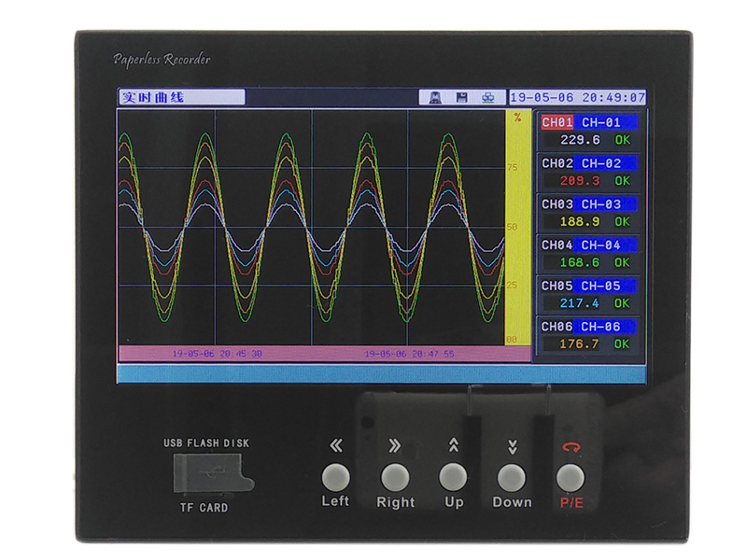
Task: Tap the CH-05 channel name label
Action: coord(601,286)
